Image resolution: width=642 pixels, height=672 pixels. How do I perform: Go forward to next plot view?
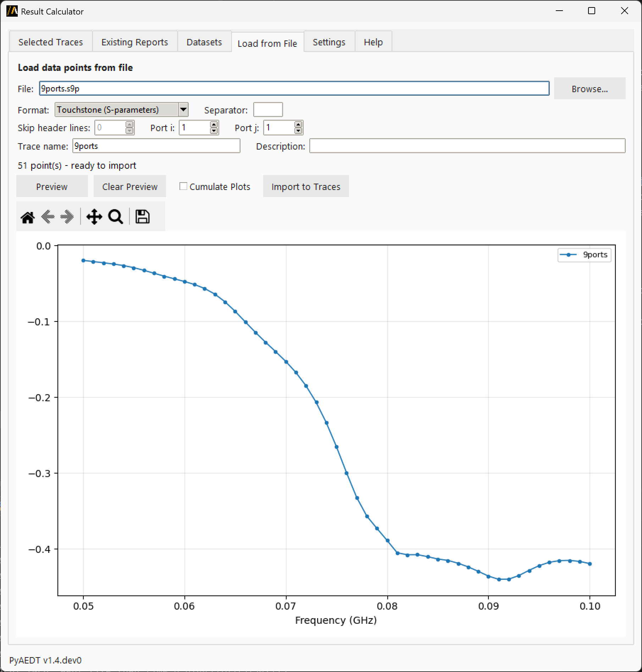click(67, 217)
